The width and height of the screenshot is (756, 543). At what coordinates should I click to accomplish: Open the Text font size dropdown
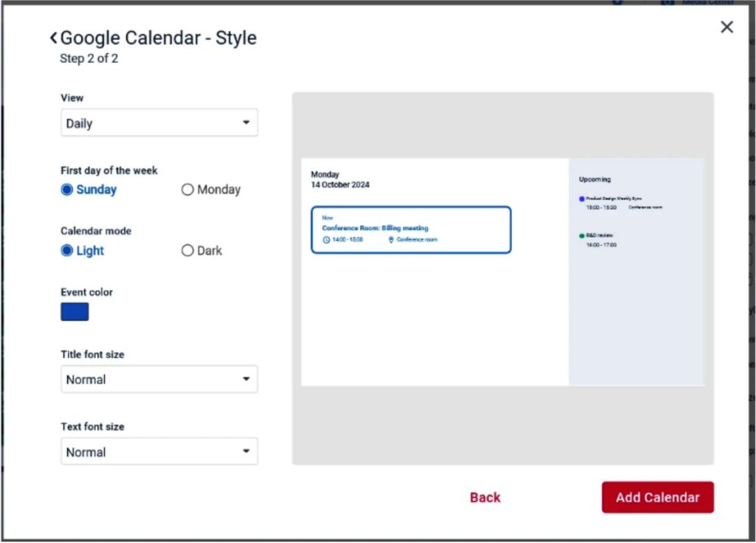click(x=159, y=451)
